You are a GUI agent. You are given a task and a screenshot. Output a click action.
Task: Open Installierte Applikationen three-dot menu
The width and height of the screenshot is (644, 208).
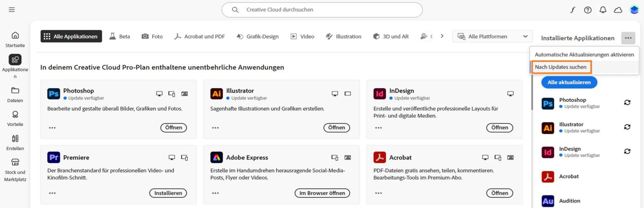pyautogui.click(x=628, y=38)
